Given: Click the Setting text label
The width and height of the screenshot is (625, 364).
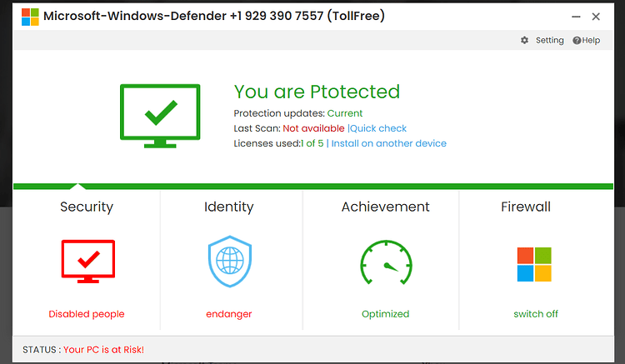Looking at the screenshot, I should 550,40.
